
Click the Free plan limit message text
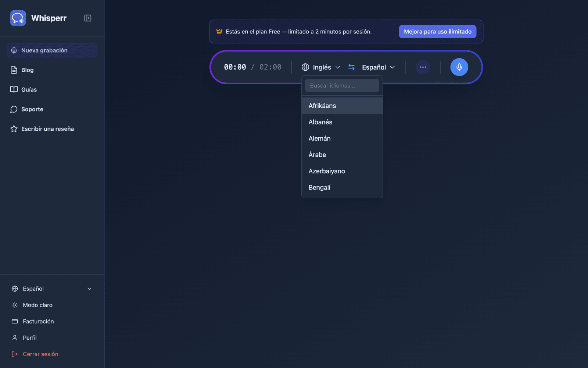299,32
